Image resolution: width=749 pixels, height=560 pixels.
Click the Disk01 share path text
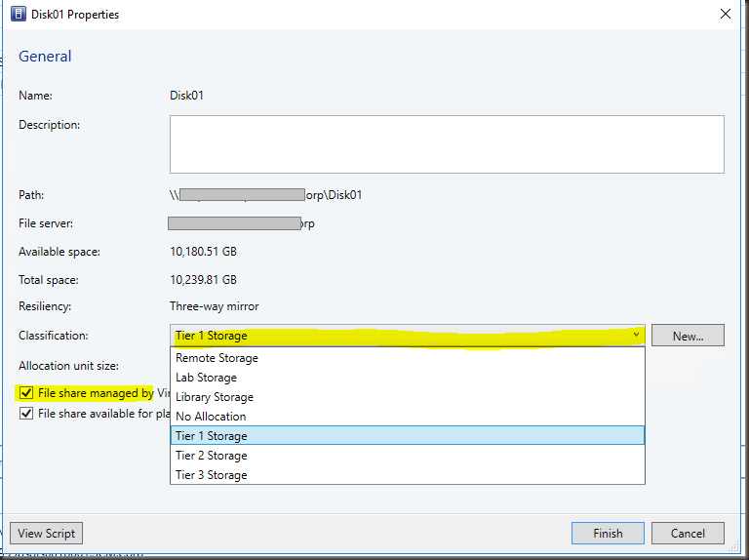click(x=265, y=195)
